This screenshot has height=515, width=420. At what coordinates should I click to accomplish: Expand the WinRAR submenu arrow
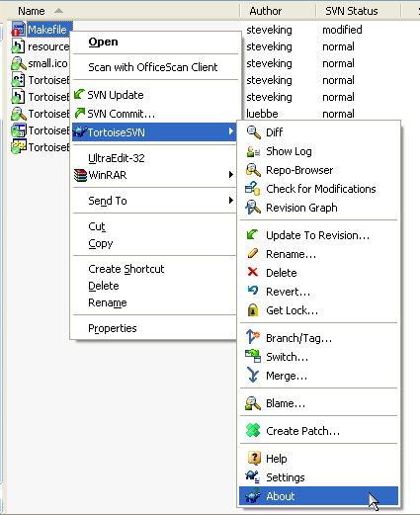(x=231, y=174)
